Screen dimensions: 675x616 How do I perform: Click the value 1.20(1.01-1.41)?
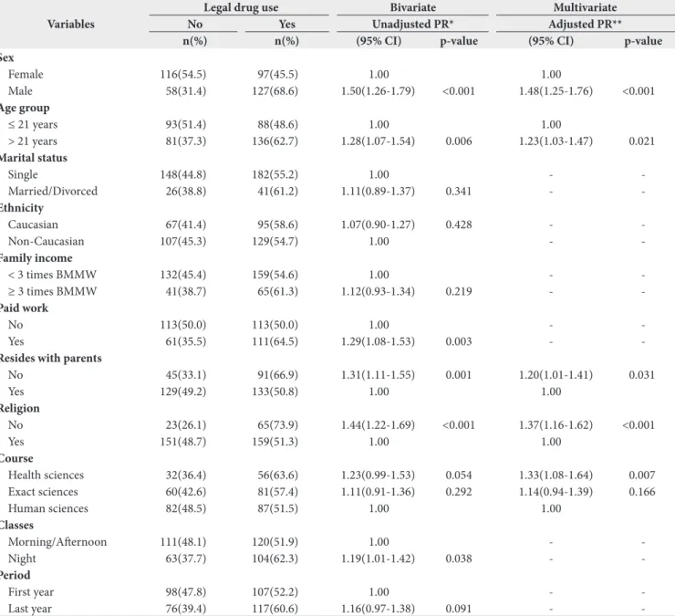pos(556,375)
